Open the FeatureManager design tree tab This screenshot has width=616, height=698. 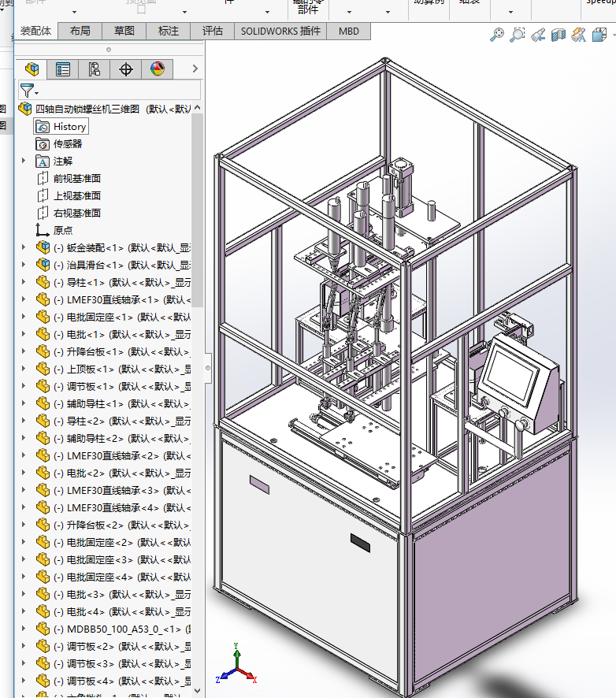[32, 69]
